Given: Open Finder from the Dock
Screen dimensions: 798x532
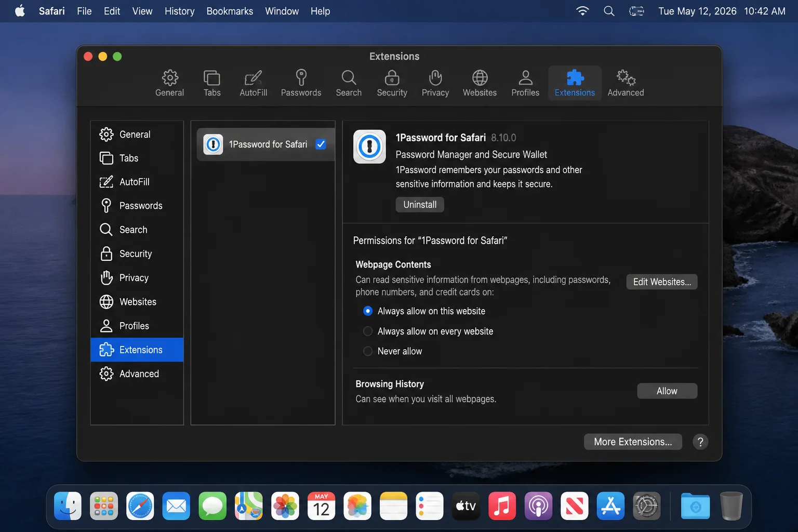Looking at the screenshot, I should pyautogui.click(x=68, y=506).
